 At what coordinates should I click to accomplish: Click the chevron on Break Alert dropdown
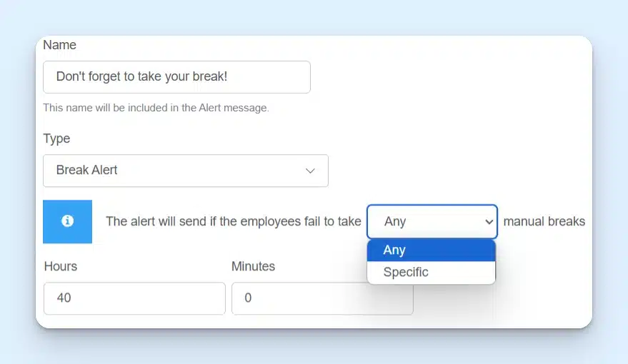[x=310, y=171]
